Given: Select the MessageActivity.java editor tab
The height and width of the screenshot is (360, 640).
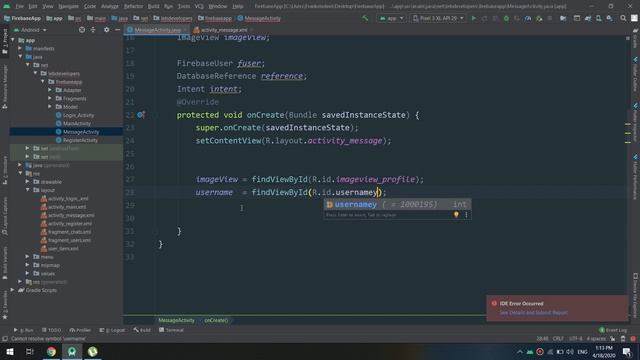Looking at the screenshot, I should [x=157, y=30].
